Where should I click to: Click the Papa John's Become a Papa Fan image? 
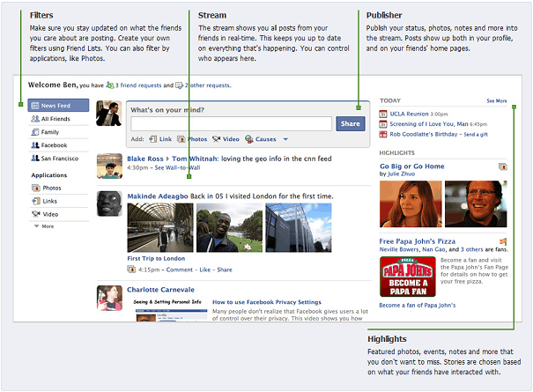click(408, 277)
